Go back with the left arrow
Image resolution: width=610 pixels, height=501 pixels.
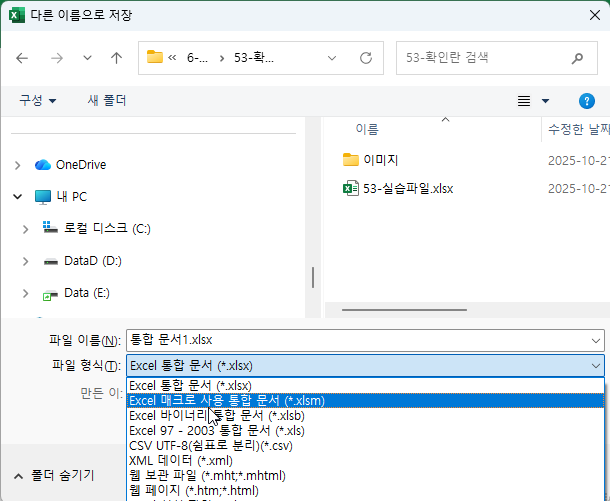22,58
